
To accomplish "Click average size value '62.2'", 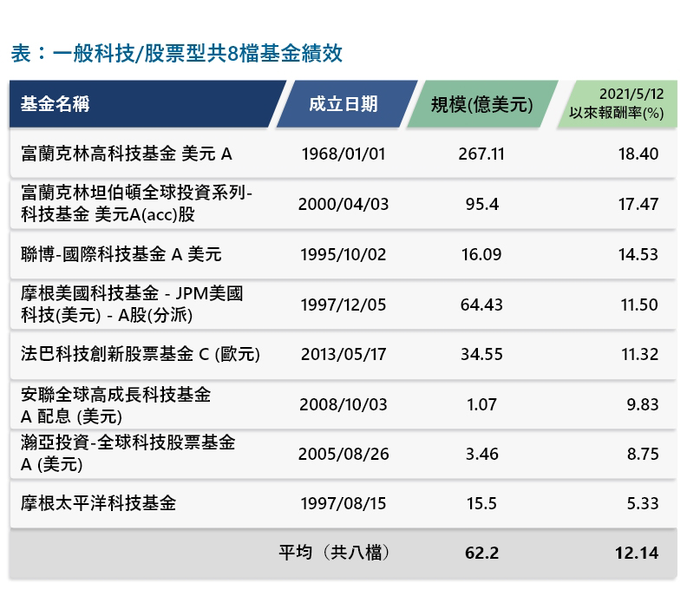I will pos(481,553).
